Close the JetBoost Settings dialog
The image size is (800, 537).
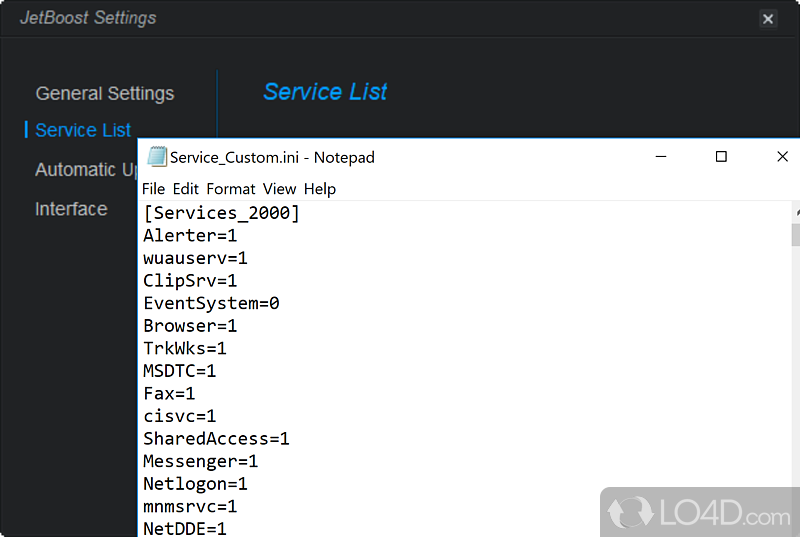coord(768,19)
